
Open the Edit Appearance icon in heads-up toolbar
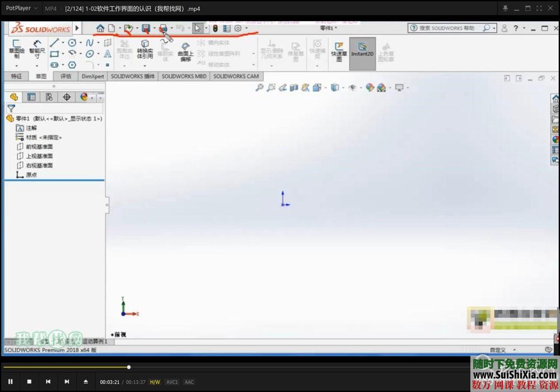370,88
